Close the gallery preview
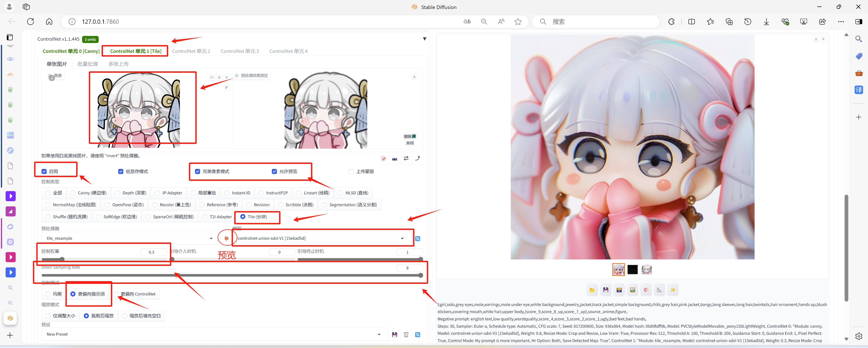The height and width of the screenshot is (348, 868). 823,39
